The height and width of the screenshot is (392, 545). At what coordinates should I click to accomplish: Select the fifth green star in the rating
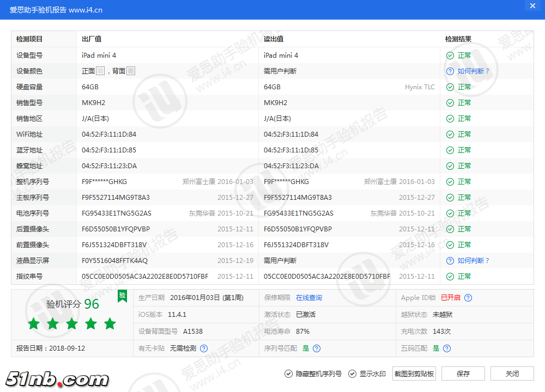(x=110, y=323)
